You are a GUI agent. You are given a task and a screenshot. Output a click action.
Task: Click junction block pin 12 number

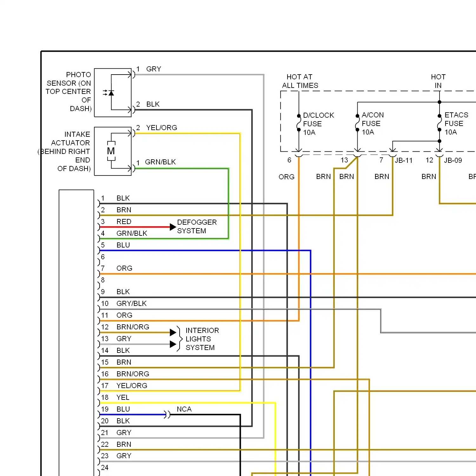[x=429, y=160]
